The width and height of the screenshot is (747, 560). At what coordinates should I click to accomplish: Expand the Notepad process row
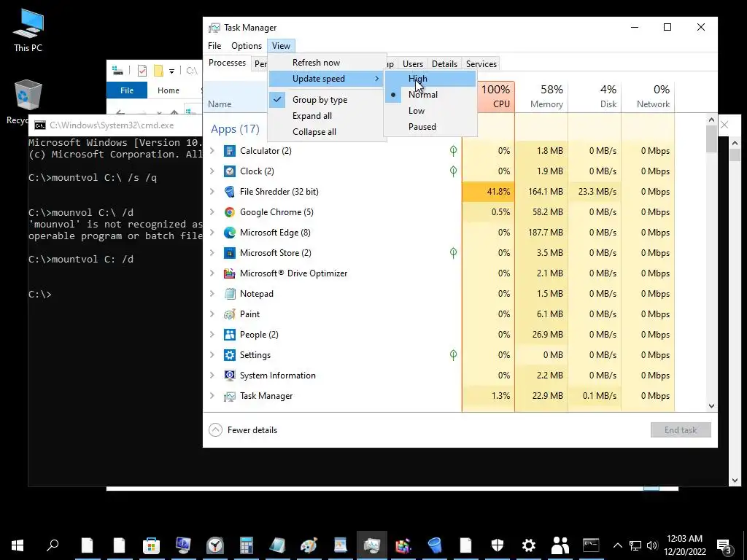212,294
